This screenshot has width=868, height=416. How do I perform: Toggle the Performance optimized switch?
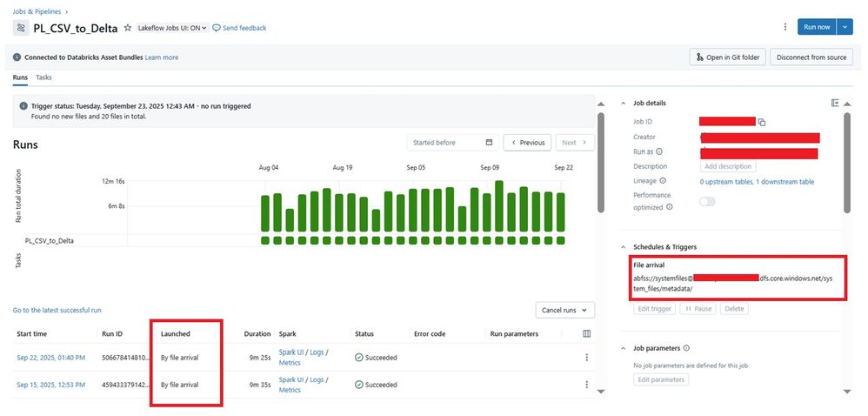[707, 201]
